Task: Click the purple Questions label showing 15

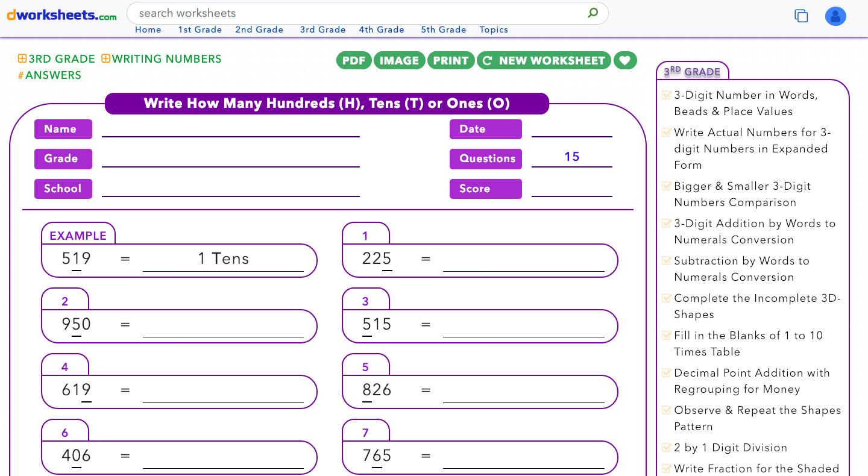Action: (x=486, y=158)
